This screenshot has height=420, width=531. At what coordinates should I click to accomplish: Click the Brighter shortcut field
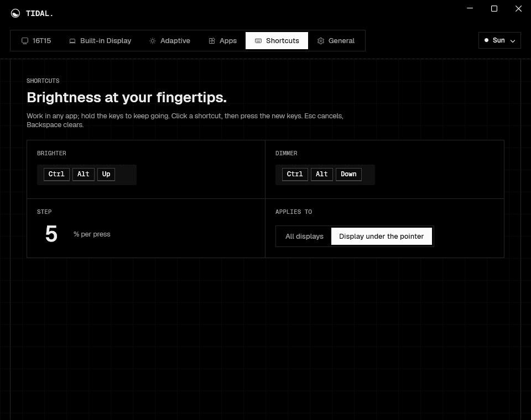coord(87,175)
